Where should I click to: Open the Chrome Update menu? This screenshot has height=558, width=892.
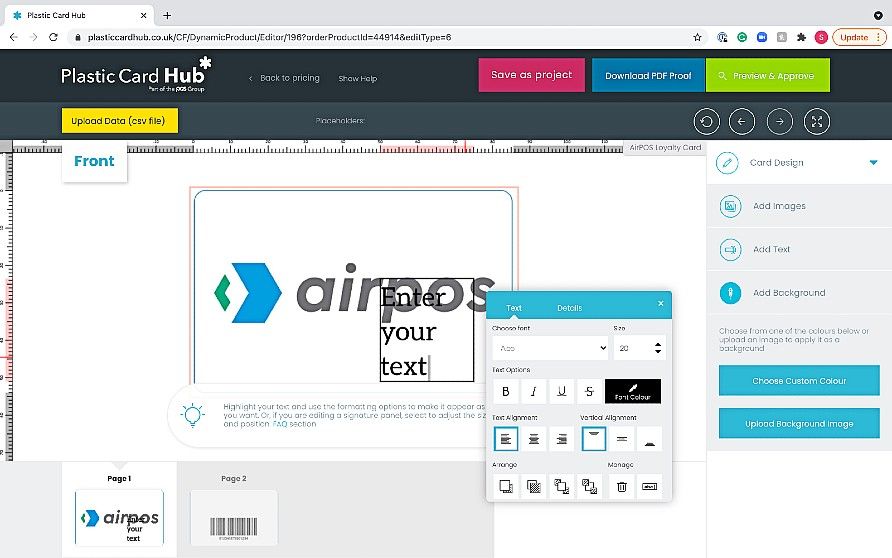[x=860, y=38]
